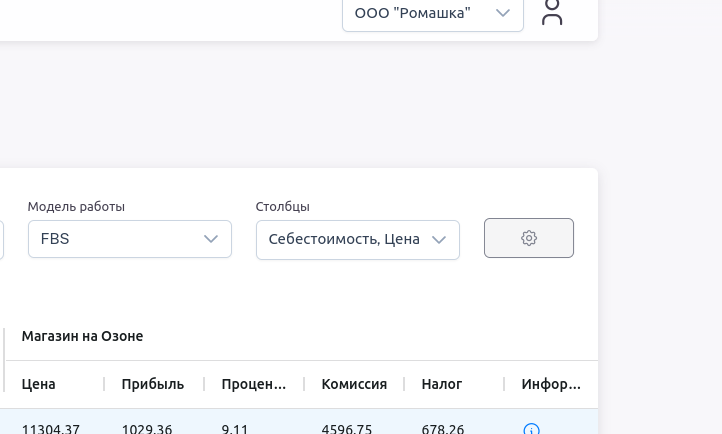Click the Столбцы label
722x434 pixels.
tap(283, 207)
